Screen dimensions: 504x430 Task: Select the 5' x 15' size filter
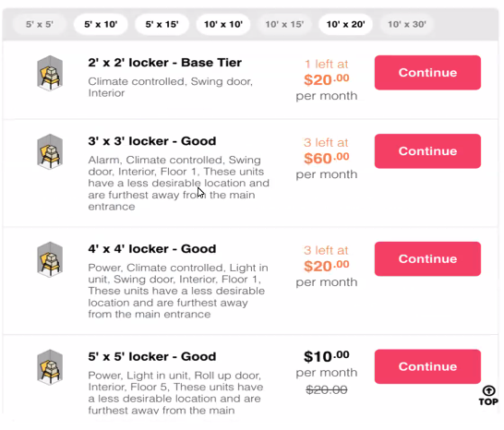162,24
